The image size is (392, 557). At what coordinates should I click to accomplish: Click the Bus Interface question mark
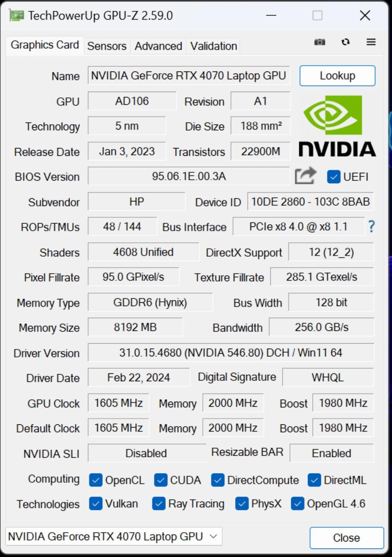372,227
